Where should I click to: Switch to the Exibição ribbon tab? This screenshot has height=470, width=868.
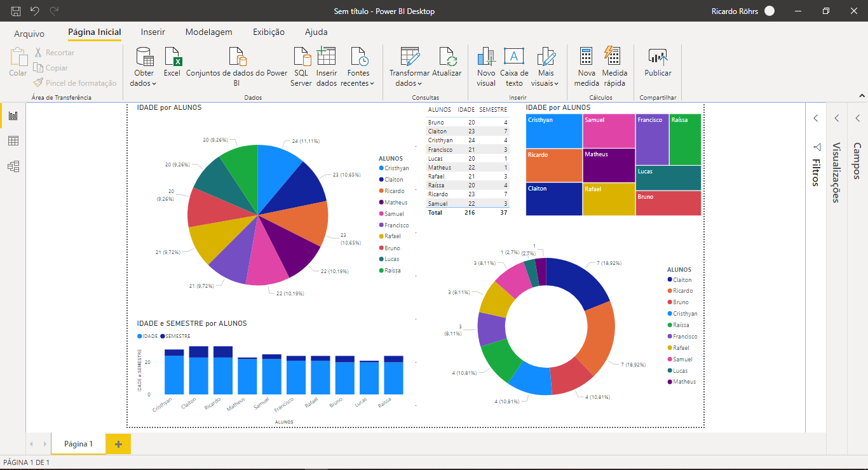[268, 32]
